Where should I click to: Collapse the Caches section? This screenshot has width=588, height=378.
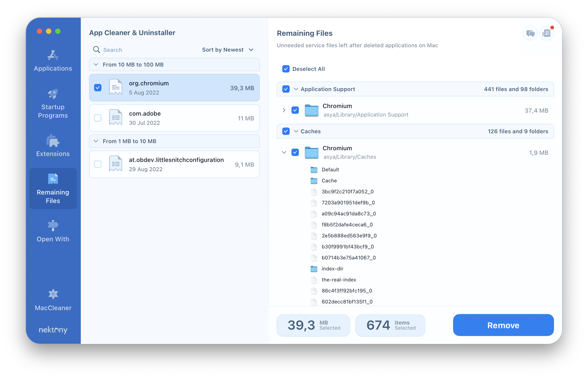(x=297, y=131)
